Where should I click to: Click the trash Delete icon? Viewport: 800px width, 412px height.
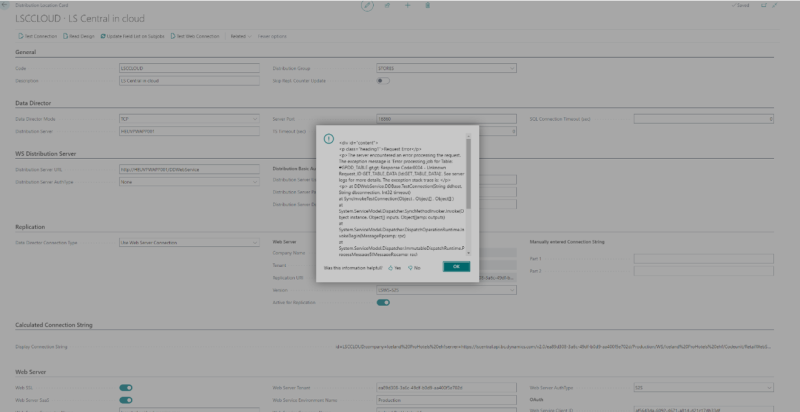click(428, 5)
